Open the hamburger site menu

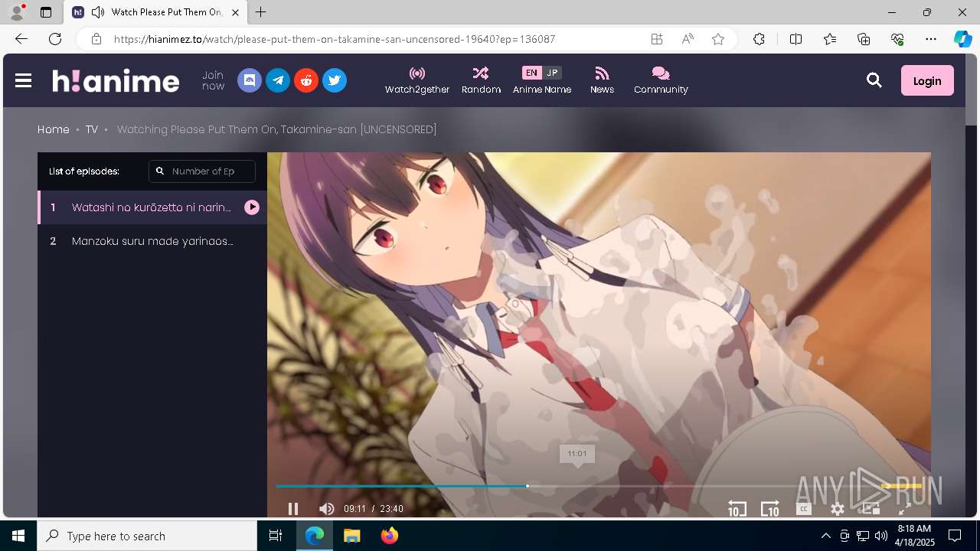click(23, 80)
